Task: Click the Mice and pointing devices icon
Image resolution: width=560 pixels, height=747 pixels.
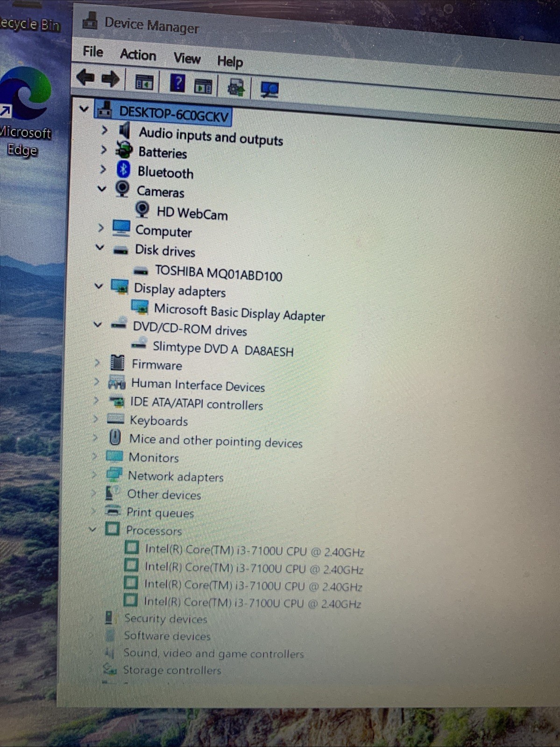Action: 115,438
